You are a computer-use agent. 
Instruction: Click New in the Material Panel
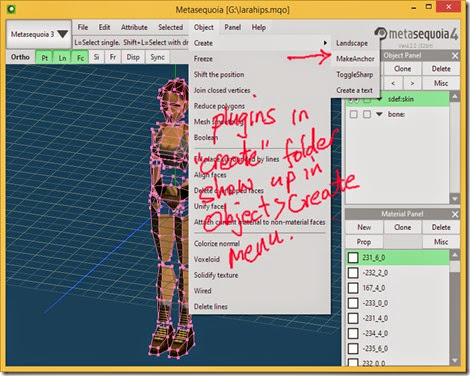point(364,227)
